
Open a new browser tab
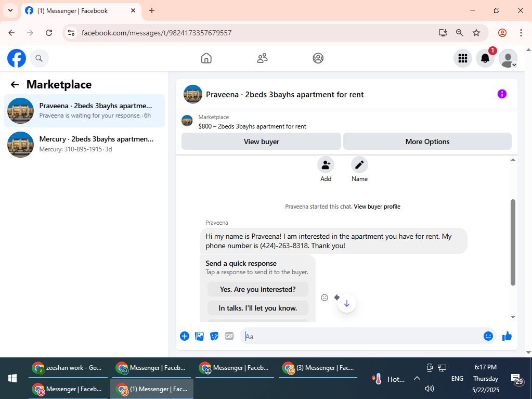tap(152, 10)
